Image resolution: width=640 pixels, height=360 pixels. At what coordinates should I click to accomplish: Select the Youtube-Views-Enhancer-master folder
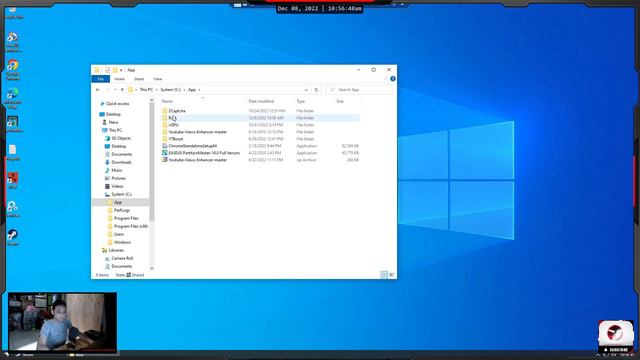click(x=198, y=132)
